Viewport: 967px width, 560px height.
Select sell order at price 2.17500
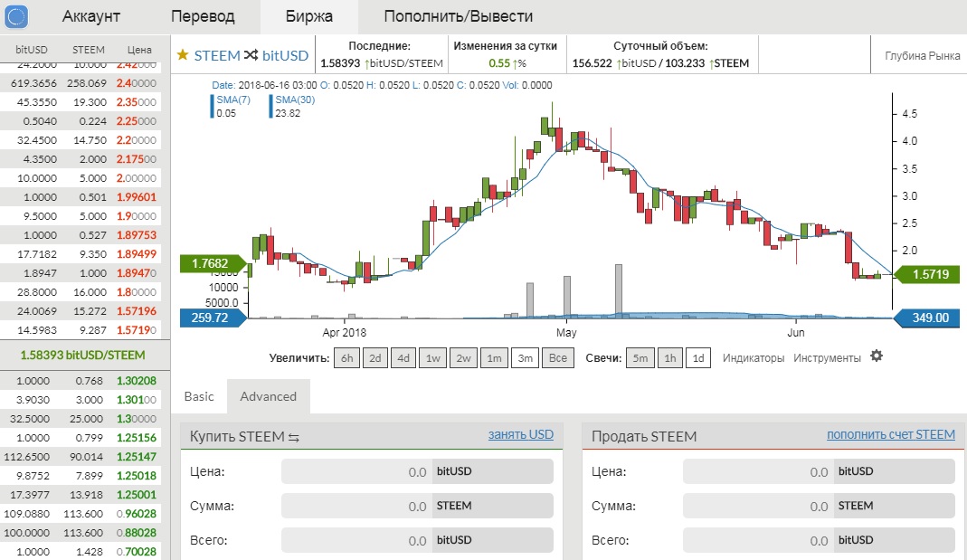[81, 158]
